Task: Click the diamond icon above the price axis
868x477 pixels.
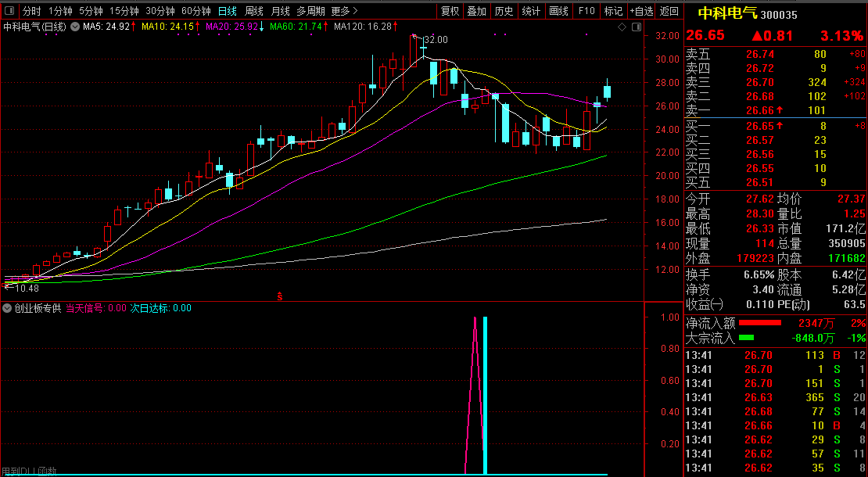Action: pos(622,27)
